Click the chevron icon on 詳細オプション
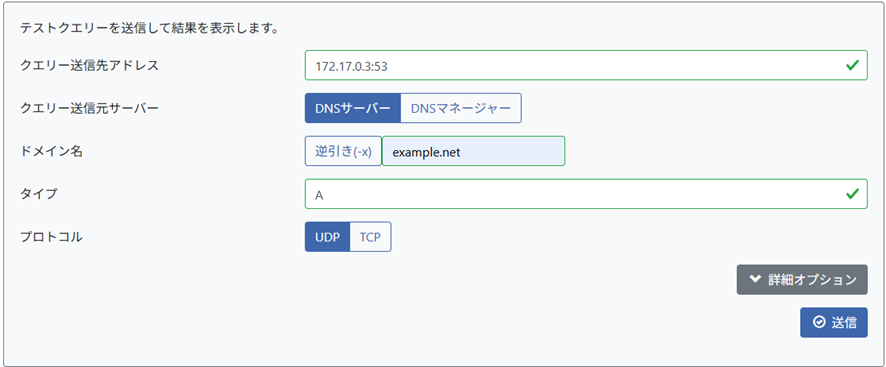 (x=755, y=279)
